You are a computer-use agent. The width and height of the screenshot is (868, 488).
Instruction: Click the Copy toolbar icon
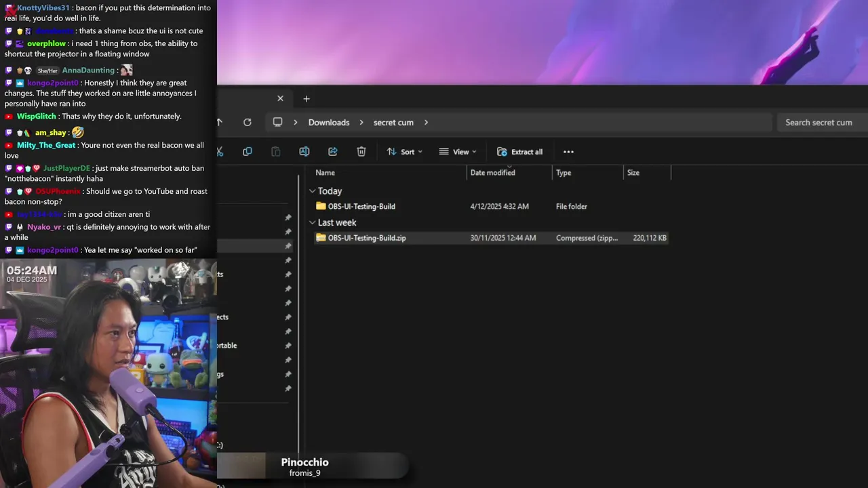point(248,152)
